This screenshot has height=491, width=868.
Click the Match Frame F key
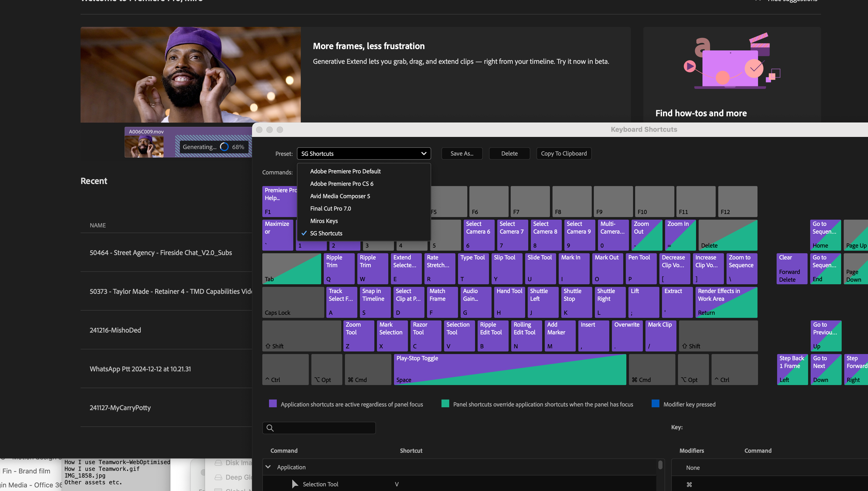442,302
